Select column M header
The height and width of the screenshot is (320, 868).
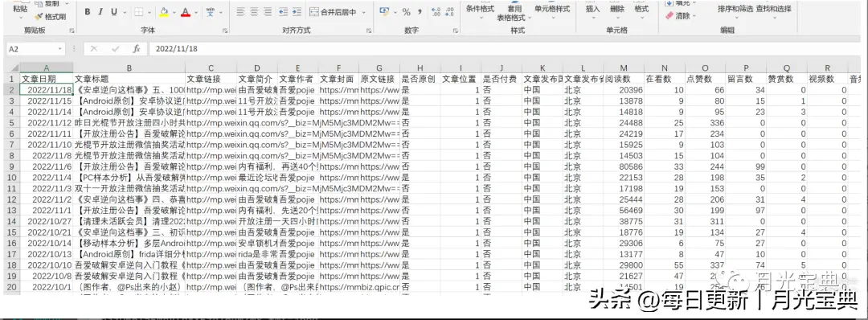pyautogui.click(x=624, y=68)
